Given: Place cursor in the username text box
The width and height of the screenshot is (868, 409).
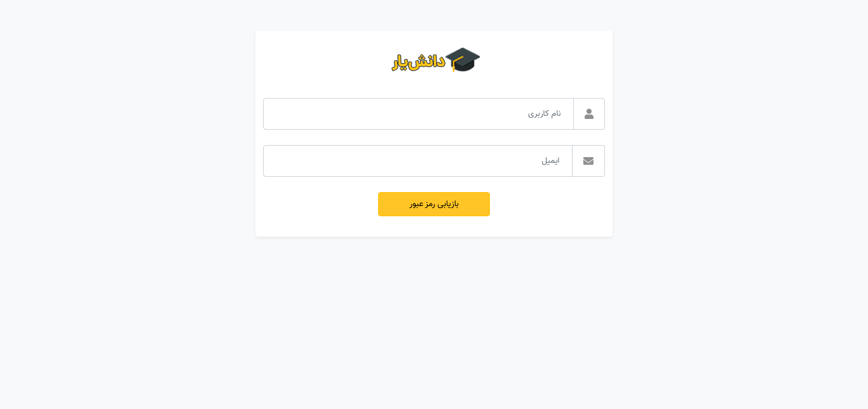Looking at the screenshot, I should (x=418, y=114).
